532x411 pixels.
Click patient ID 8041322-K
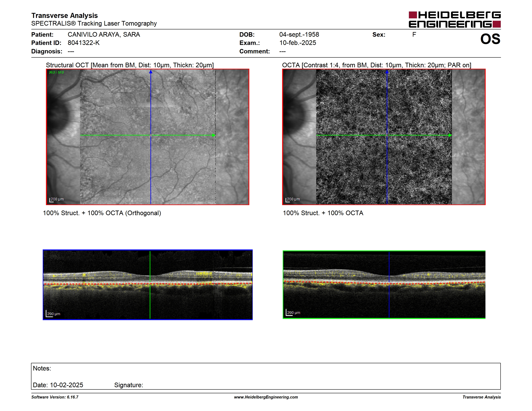pyautogui.click(x=84, y=43)
